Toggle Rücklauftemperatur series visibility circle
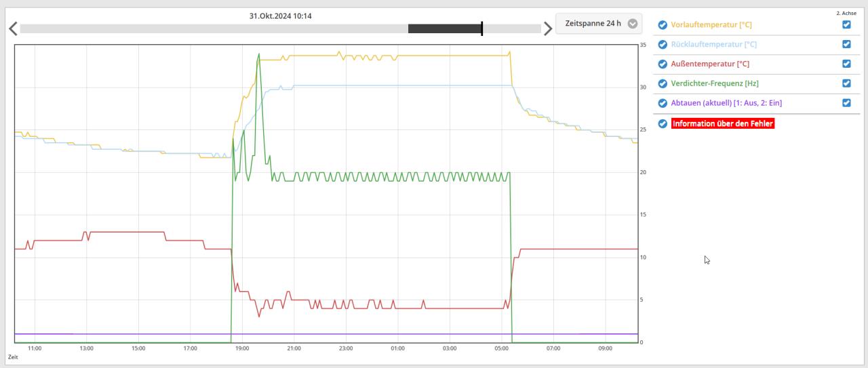868x368 pixels. [663, 45]
